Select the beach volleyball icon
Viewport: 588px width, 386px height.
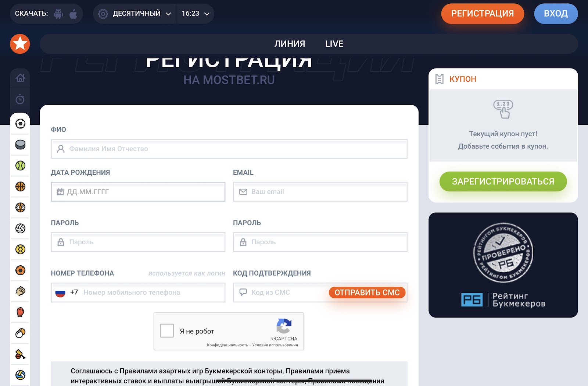click(x=20, y=375)
